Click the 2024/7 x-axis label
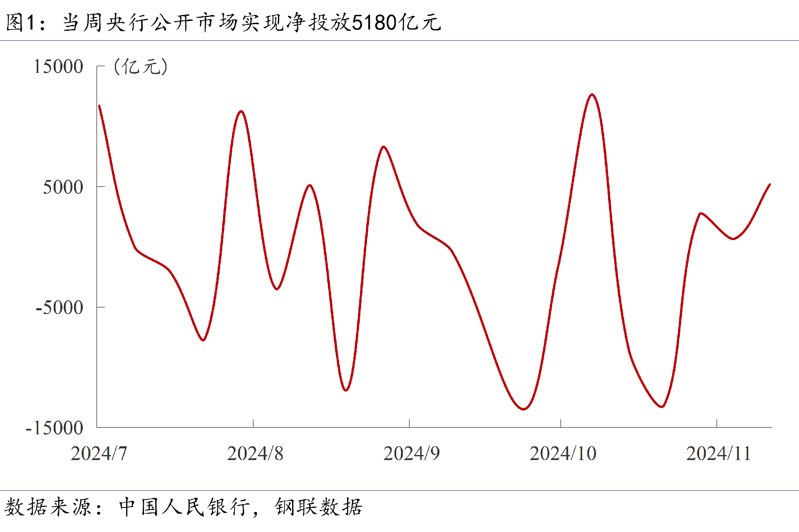Screen dimensions: 799x532 (99, 453)
